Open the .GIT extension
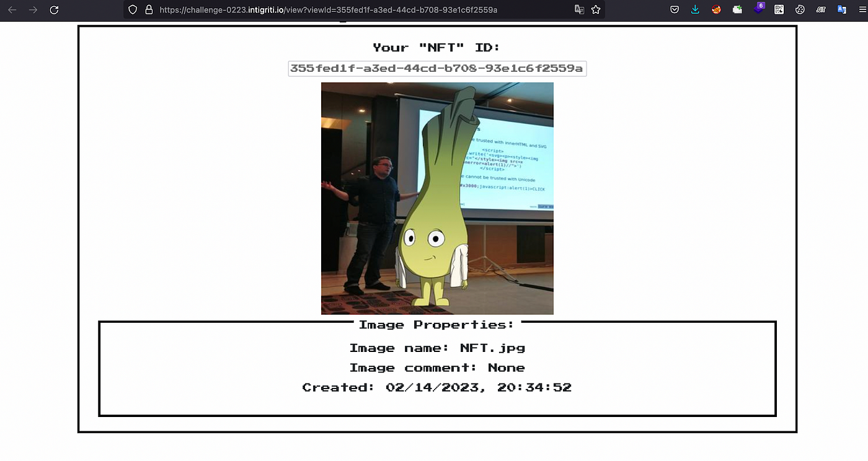 pos(821,10)
